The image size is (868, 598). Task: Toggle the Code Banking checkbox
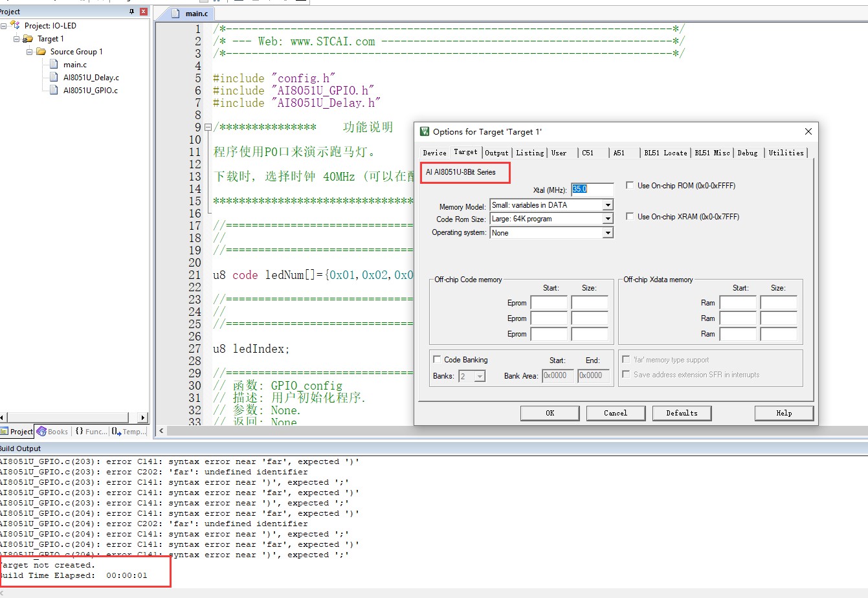tap(437, 360)
